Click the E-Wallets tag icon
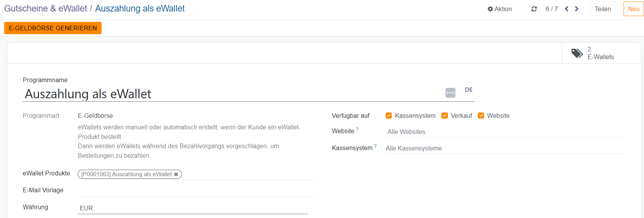 click(577, 53)
